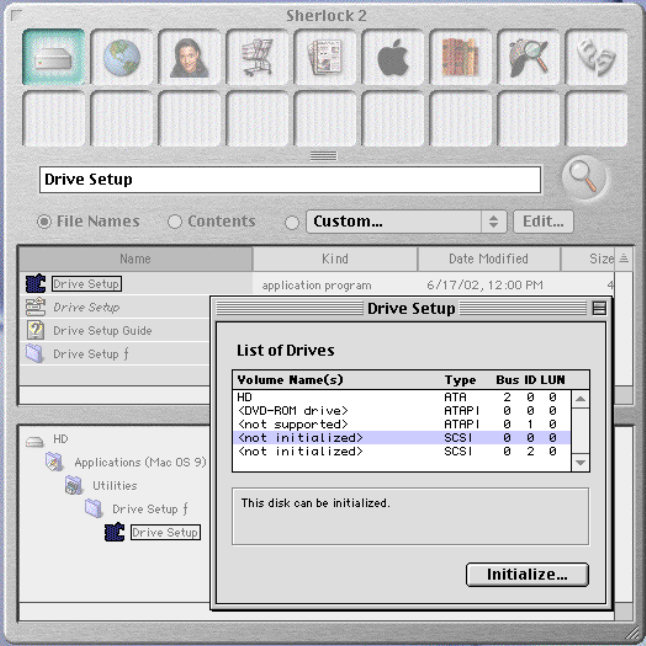Click the Initialize… button
The height and width of the screenshot is (646, 646).
527,574
